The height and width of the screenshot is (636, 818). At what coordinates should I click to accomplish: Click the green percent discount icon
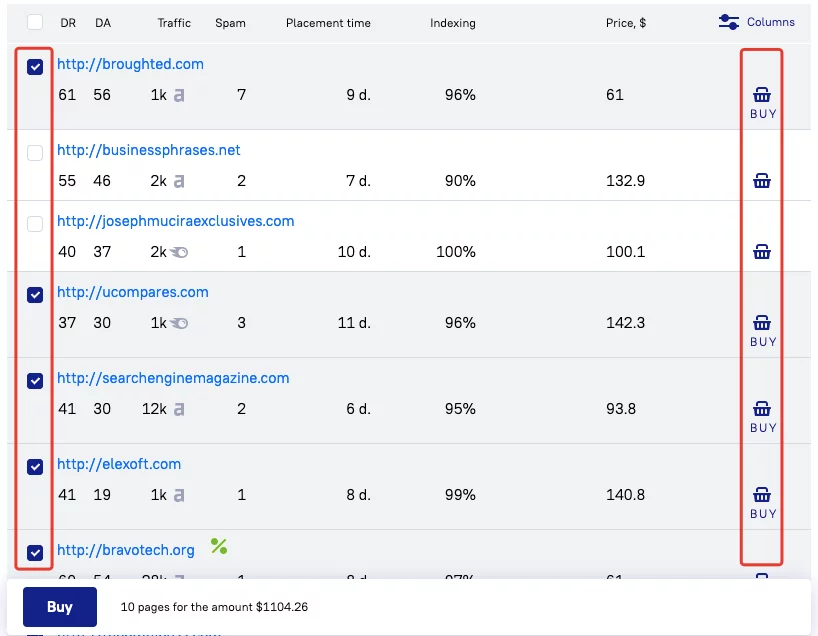pos(219,547)
